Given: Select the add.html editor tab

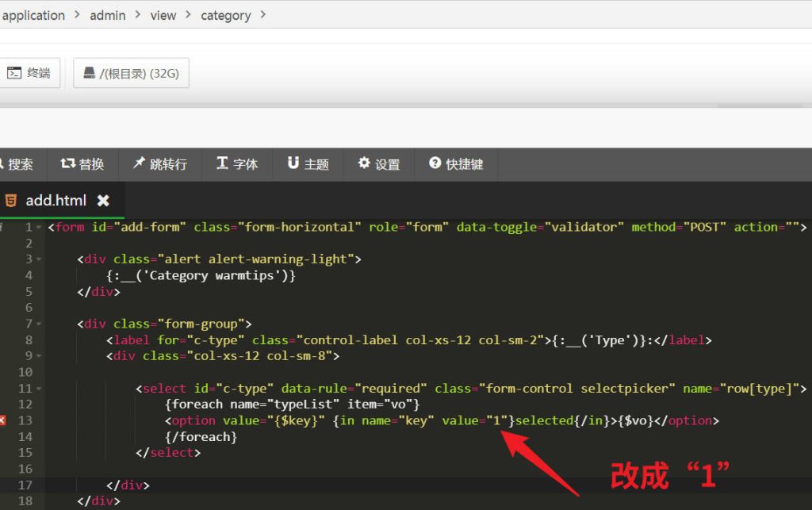Looking at the screenshot, I should 56,201.
